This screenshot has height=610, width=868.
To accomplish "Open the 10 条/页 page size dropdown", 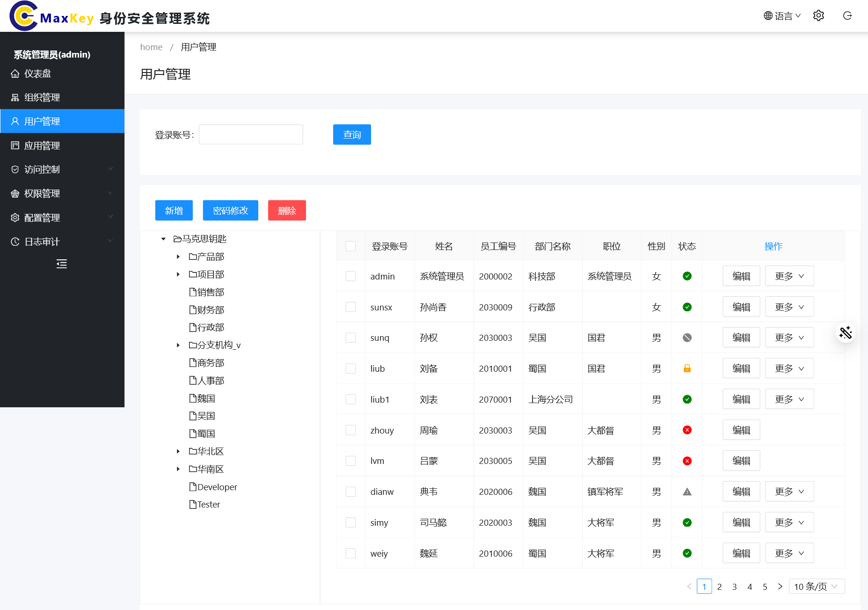I will coord(816,587).
